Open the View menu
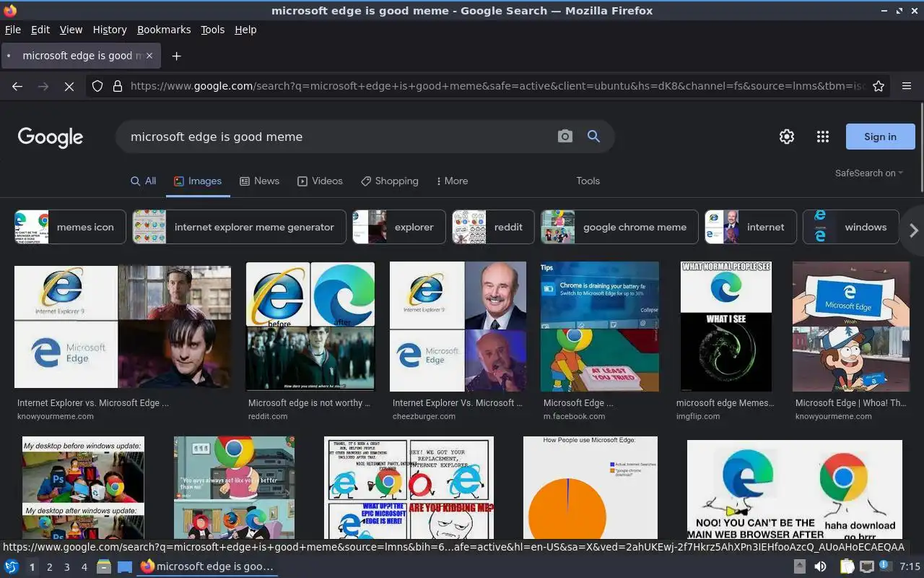Viewport: 924px width, 578px height. 71,30
